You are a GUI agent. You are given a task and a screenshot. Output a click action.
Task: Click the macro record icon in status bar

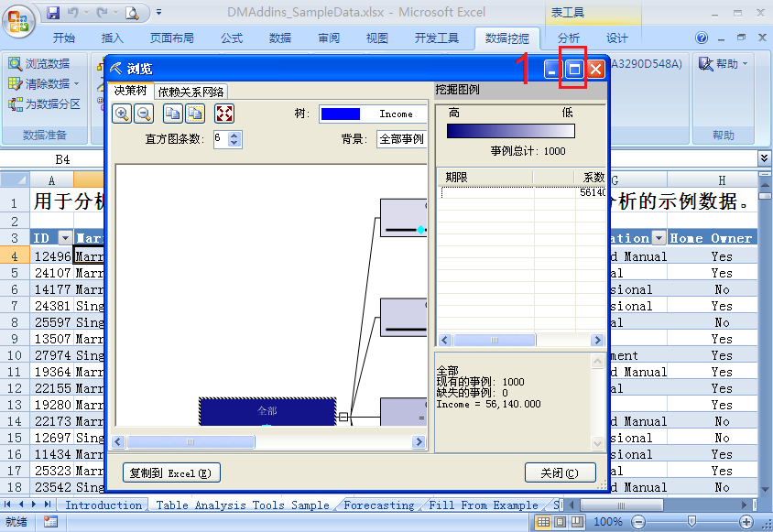50,522
